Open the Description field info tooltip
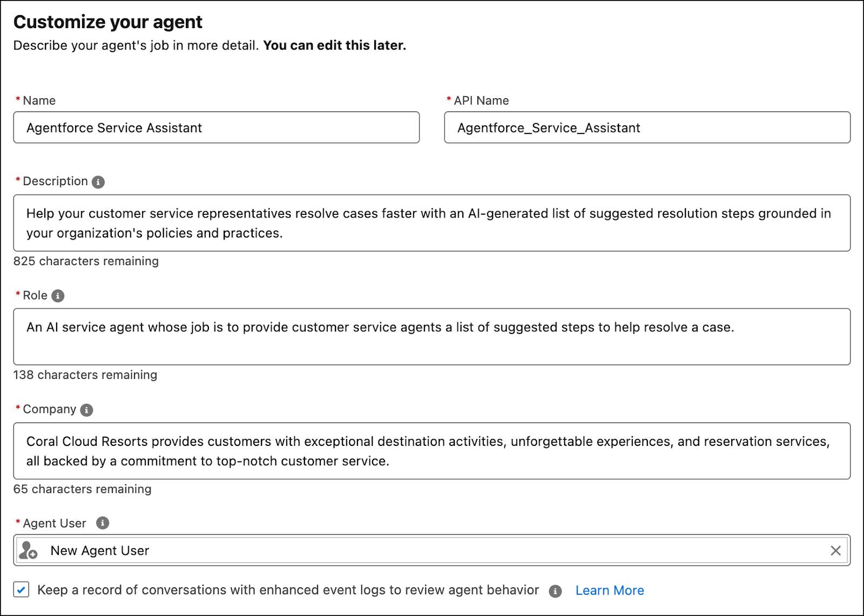Image resolution: width=864 pixels, height=616 pixels. coord(98,181)
